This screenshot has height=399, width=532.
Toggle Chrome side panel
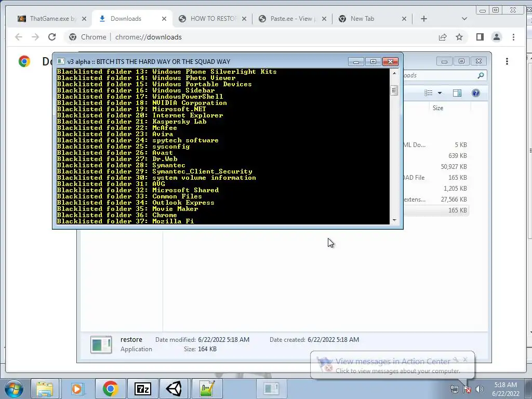480,37
